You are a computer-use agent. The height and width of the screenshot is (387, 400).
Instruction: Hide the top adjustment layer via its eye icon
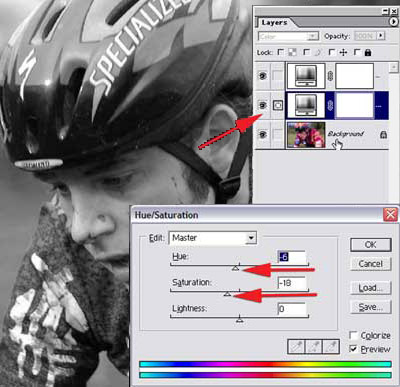tap(263, 76)
